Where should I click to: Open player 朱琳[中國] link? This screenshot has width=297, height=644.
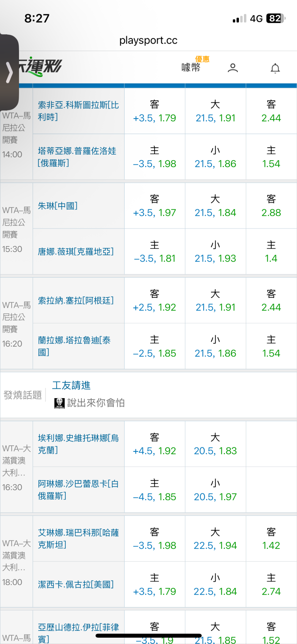tap(58, 206)
